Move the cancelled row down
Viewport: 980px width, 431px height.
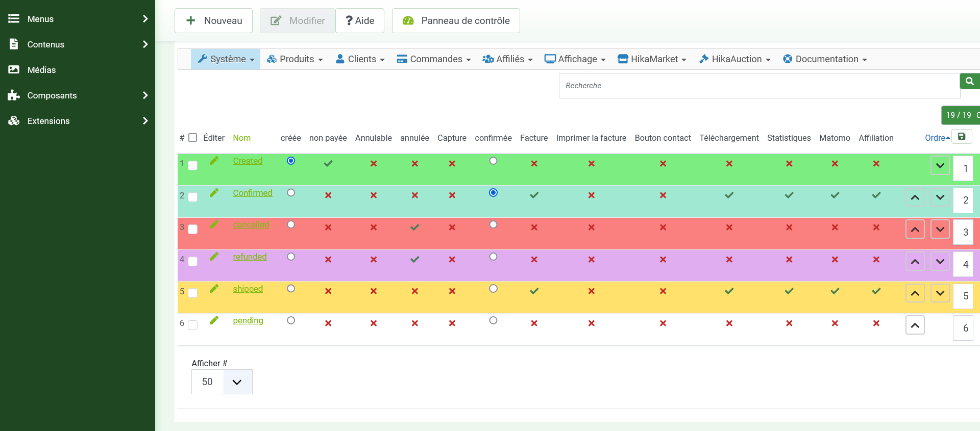[x=940, y=230]
